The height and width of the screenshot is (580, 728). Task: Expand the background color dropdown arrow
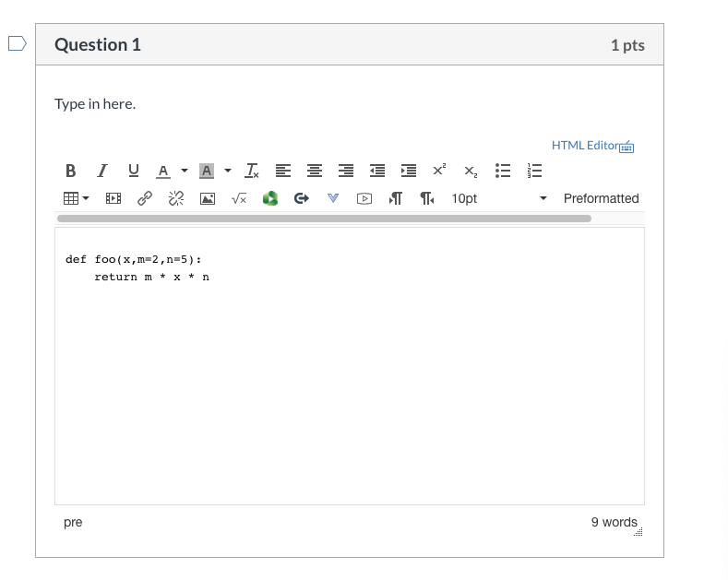pos(228,171)
